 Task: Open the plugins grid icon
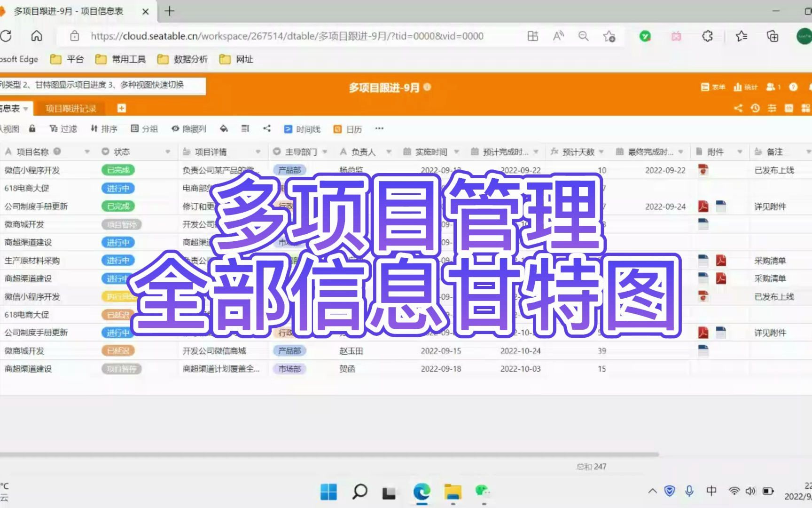(x=806, y=108)
